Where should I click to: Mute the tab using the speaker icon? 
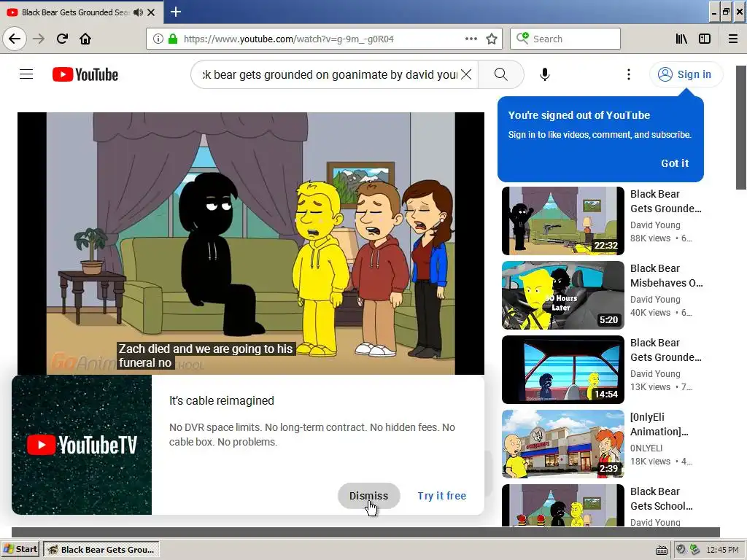pos(138,12)
